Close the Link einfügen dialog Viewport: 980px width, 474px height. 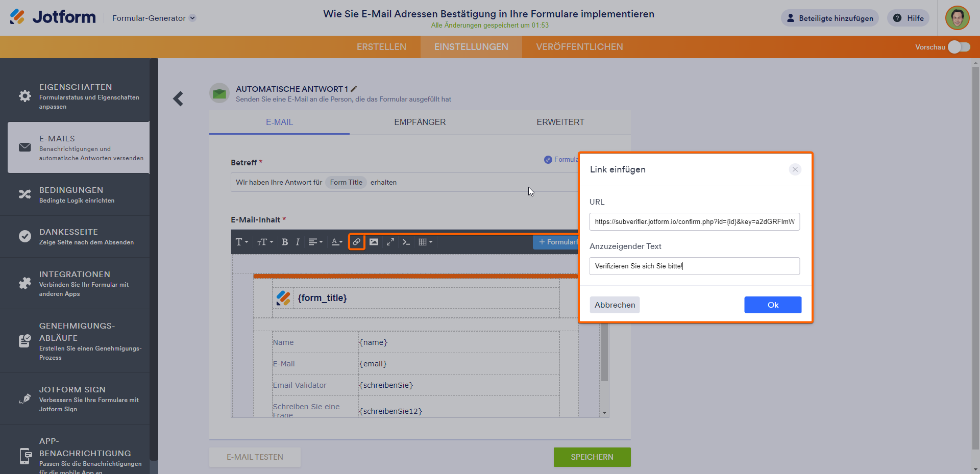[x=795, y=169]
